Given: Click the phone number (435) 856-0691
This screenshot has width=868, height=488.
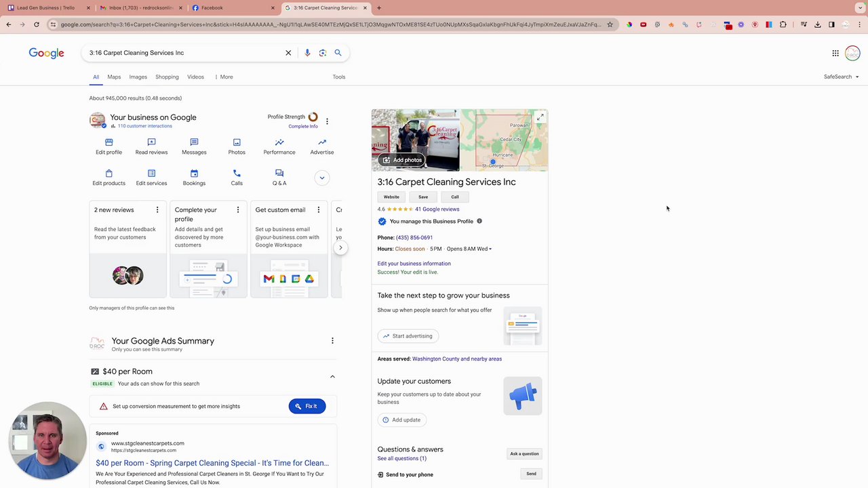Looking at the screenshot, I should (x=414, y=238).
